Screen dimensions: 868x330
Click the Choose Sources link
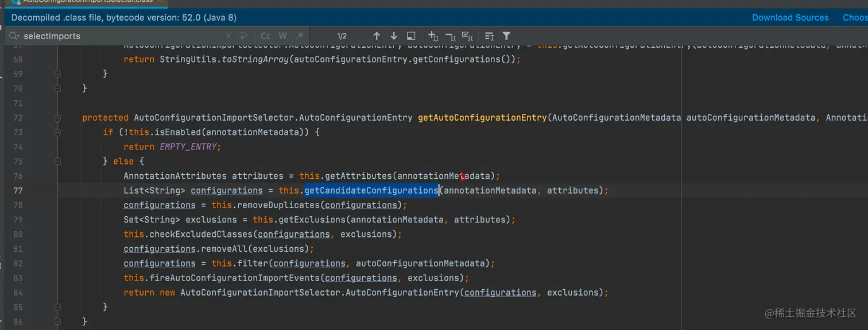855,17
